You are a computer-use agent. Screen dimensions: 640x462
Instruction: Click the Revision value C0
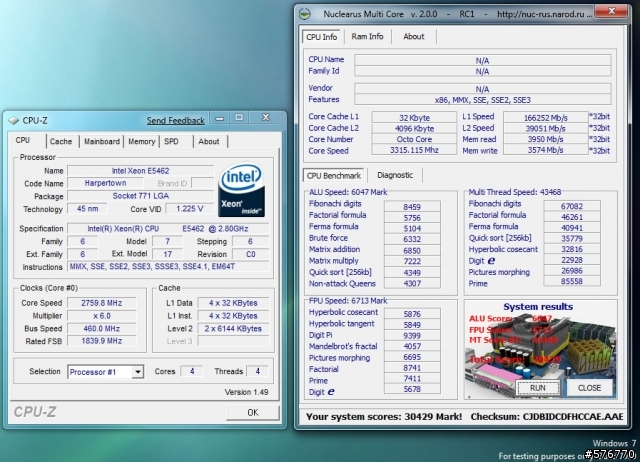pos(251,254)
